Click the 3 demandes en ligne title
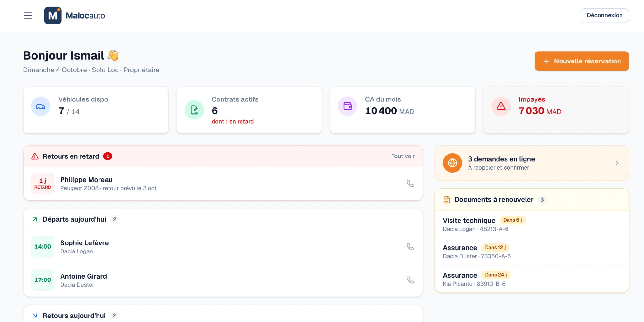The height and width of the screenshot is (322, 644). tap(501, 159)
